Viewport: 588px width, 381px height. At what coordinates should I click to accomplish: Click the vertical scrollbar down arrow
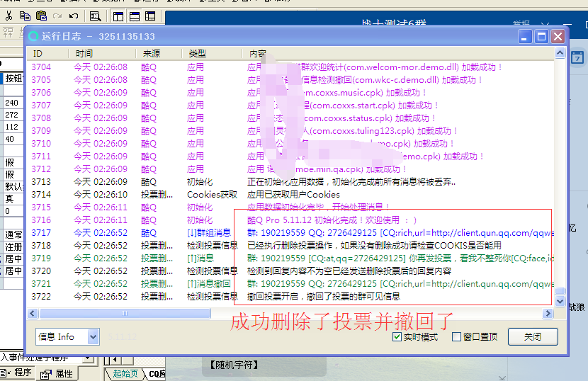[x=560, y=302]
